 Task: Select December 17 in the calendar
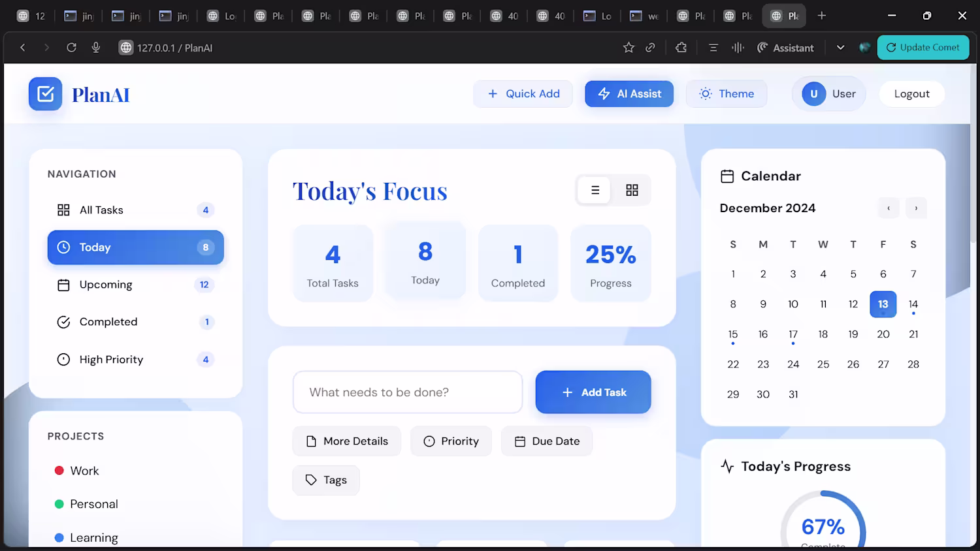tap(793, 334)
